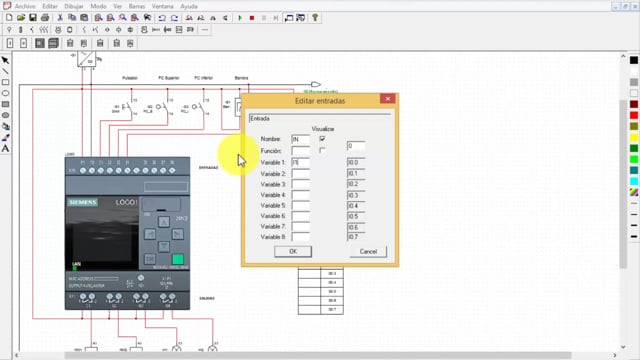Open the Barras menu
The width and height of the screenshot is (640, 360).
(x=137, y=6)
